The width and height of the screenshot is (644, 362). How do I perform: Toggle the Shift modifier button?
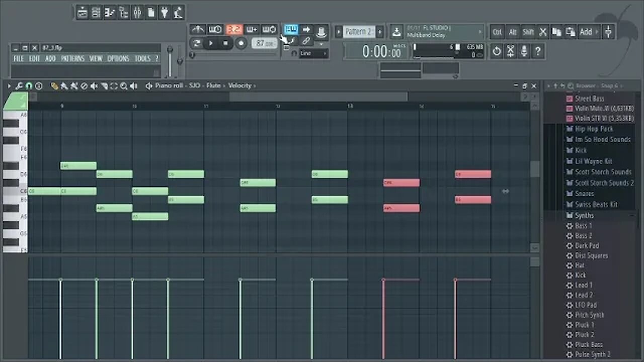tap(528, 32)
